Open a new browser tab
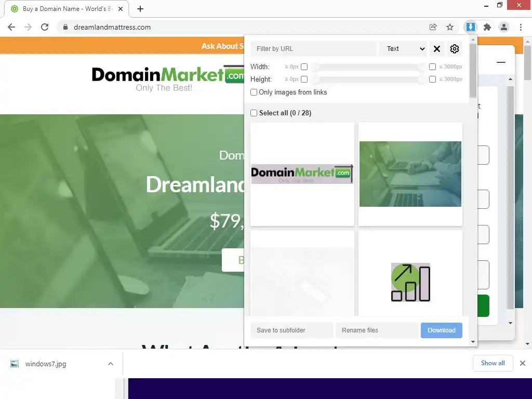This screenshot has width=532, height=399. pyautogui.click(x=140, y=9)
